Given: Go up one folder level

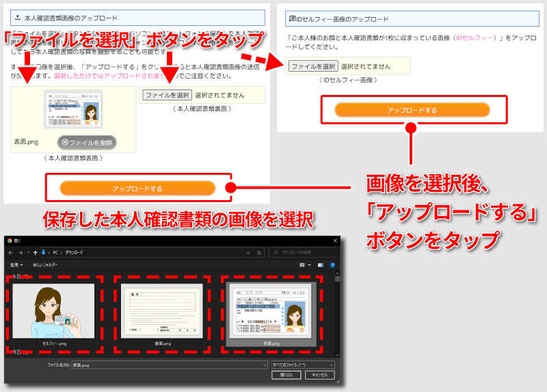Looking at the screenshot, I should (36, 253).
